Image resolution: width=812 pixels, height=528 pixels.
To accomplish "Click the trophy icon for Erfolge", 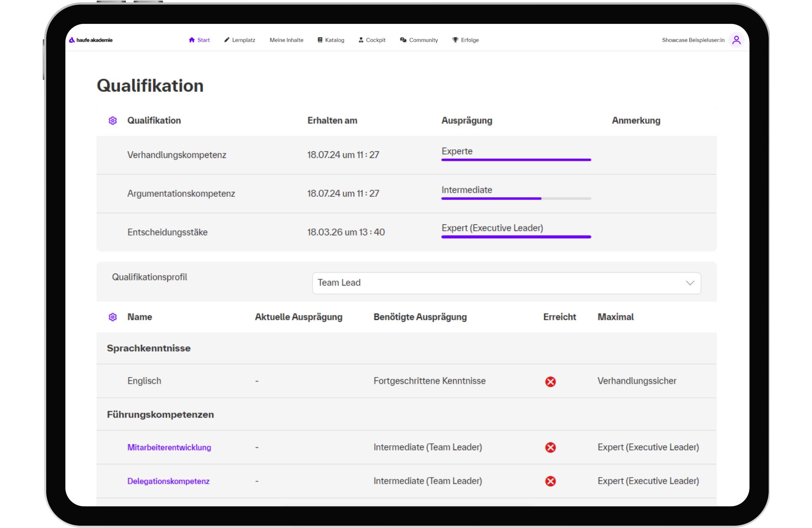I will (456, 40).
